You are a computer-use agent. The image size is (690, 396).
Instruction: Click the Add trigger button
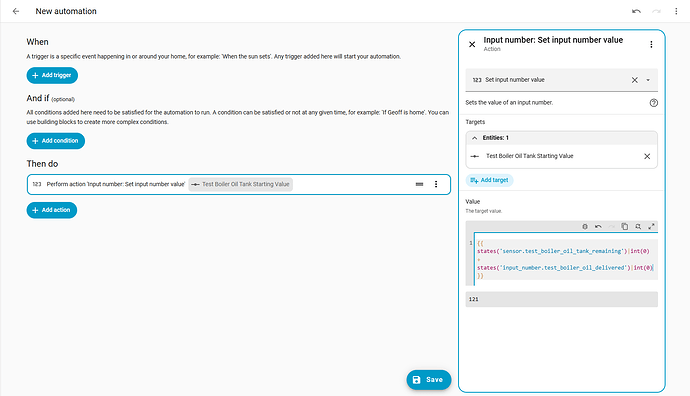click(x=52, y=75)
